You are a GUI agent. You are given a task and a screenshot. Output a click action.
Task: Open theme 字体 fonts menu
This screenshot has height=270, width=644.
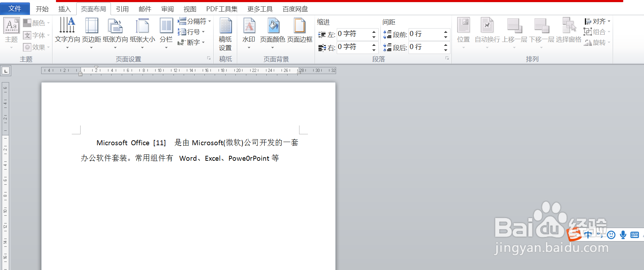click(36, 35)
